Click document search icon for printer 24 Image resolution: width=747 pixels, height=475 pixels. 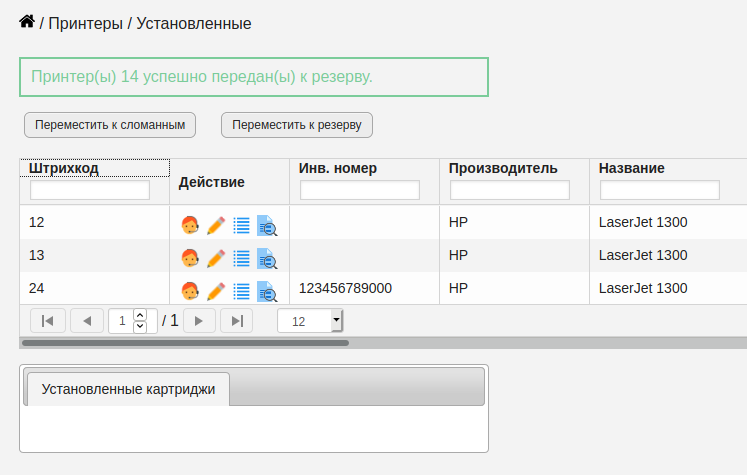[x=267, y=292]
